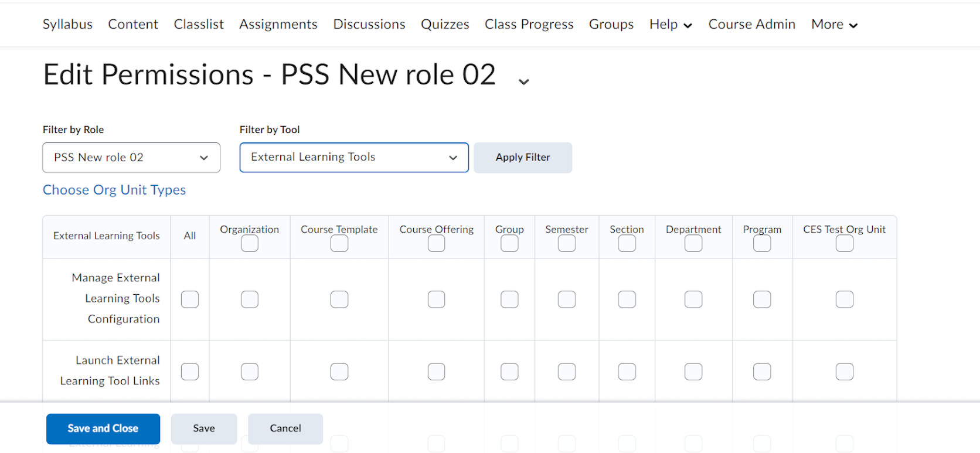980x453 pixels.
Task: Open Groups page
Action: (611, 24)
